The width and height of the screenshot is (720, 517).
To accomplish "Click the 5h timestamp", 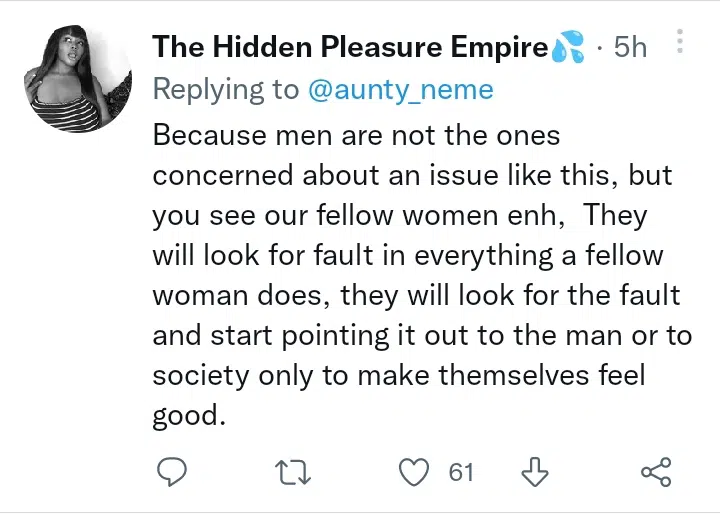I will tap(630, 47).
